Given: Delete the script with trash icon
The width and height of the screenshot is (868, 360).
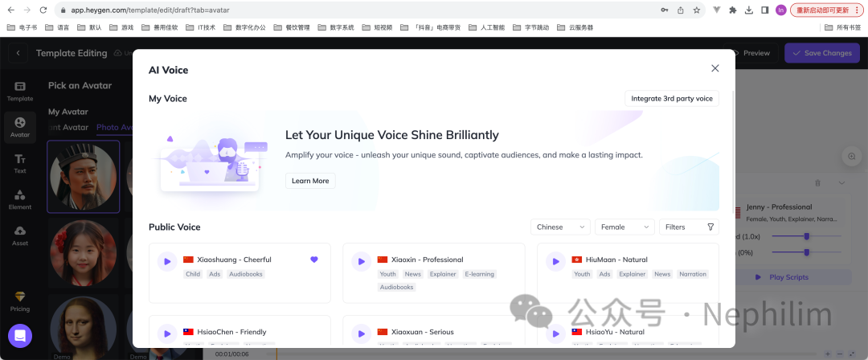Looking at the screenshot, I should coord(817,182).
